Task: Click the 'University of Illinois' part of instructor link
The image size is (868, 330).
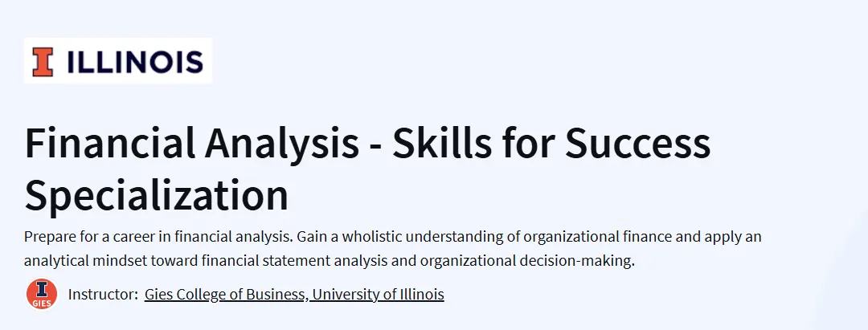Action: coord(378,295)
